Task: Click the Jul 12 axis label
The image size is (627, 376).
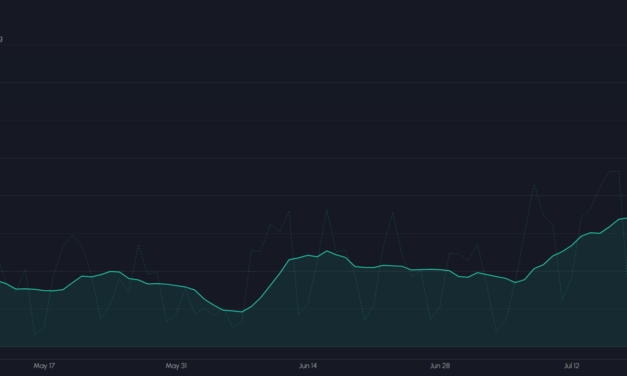Action: [x=571, y=366]
